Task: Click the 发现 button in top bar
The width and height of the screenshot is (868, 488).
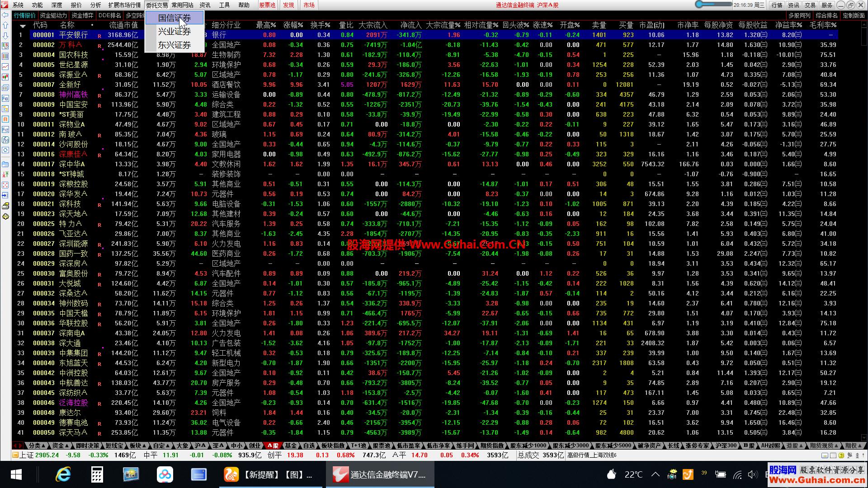Action: coord(288,5)
